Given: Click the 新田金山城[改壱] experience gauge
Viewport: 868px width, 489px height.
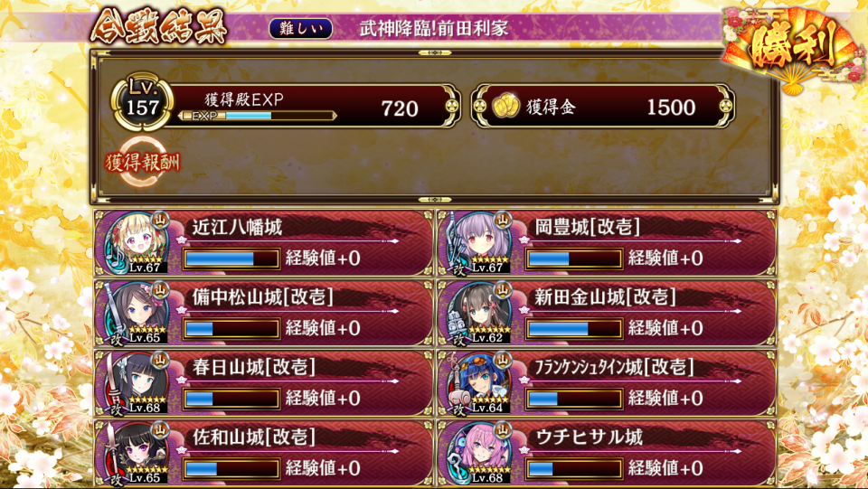Looking at the screenshot, I should tap(574, 329).
